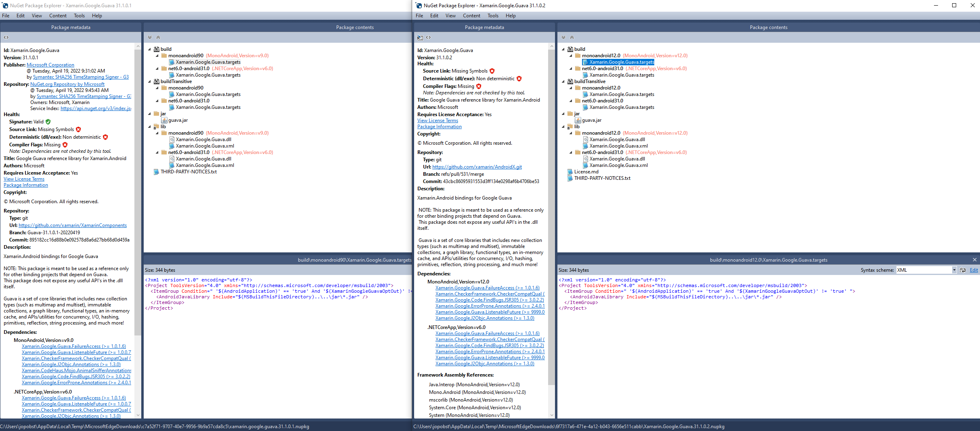Viewport: 980px width, 431px height.
Task: Open Xamarin.CodeHaus.Mojo.AnimalSnifferAnnotations dependency link
Action: (x=76, y=371)
